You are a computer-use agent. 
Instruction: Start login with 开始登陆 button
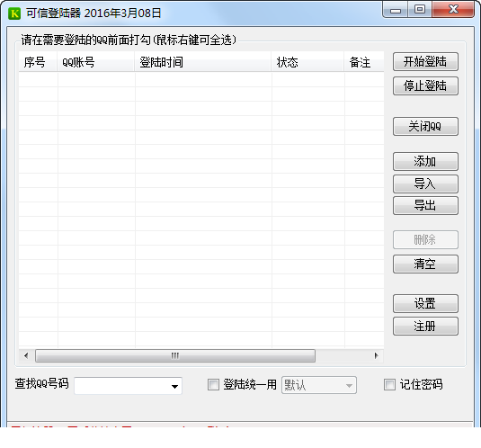pyautogui.click(x=425, y=62)
